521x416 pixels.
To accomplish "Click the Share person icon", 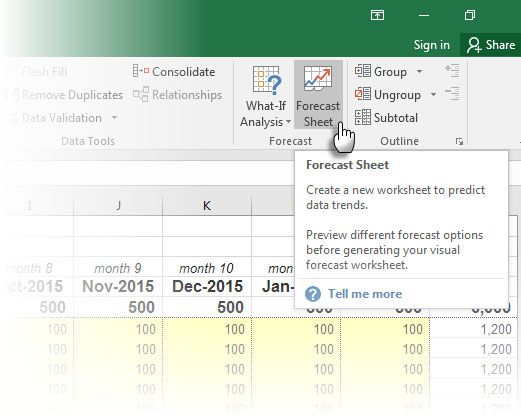I will [x=474, y=45].
